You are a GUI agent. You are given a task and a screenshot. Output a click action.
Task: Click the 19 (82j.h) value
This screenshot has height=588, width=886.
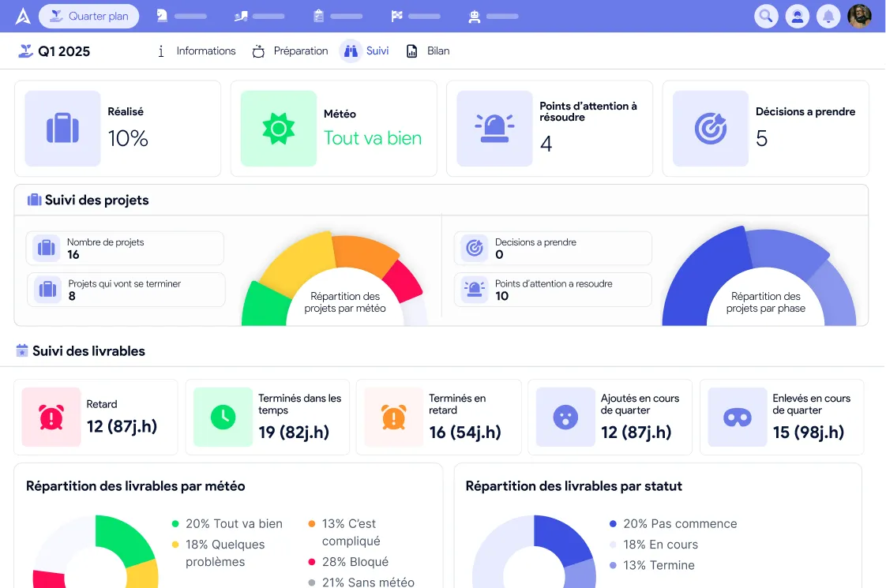294,432
